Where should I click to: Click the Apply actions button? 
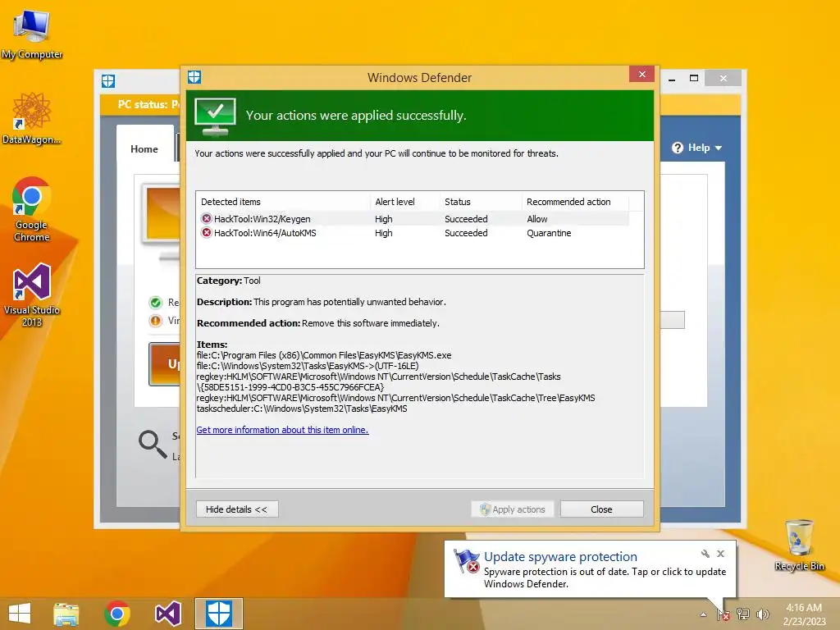coord(512,509)
